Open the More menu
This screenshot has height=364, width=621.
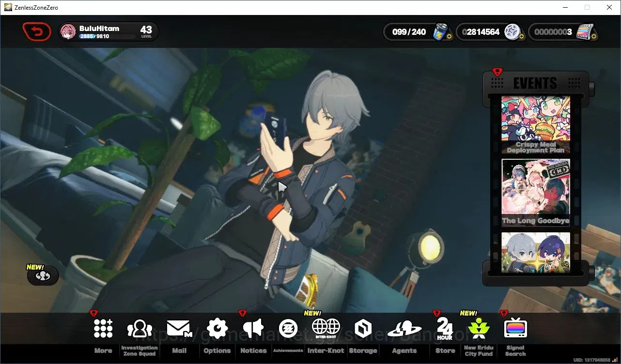[103, 329]
